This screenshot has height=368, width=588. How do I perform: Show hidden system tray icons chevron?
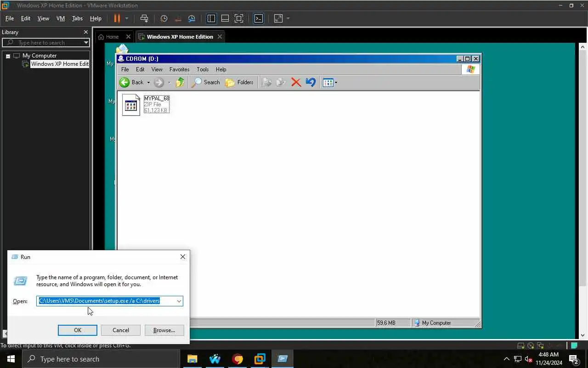[507, 359]
